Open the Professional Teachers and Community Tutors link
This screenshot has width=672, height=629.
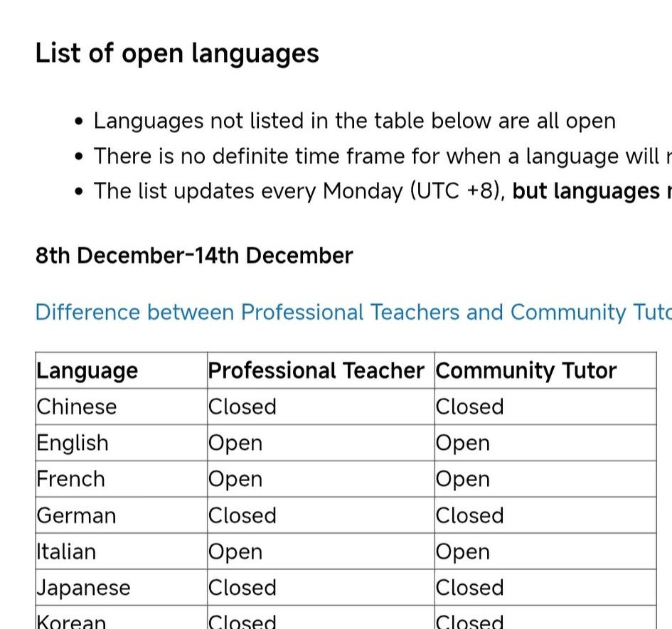pos(353,312)
